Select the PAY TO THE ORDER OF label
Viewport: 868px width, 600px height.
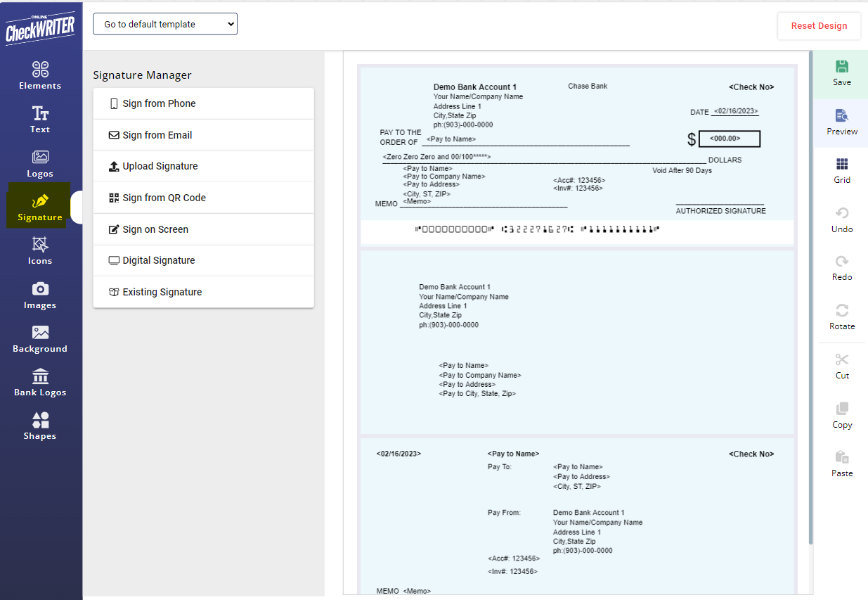point(401,137)
